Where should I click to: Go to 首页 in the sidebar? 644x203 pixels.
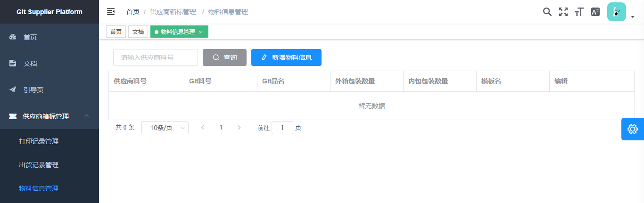coord(30,37)
